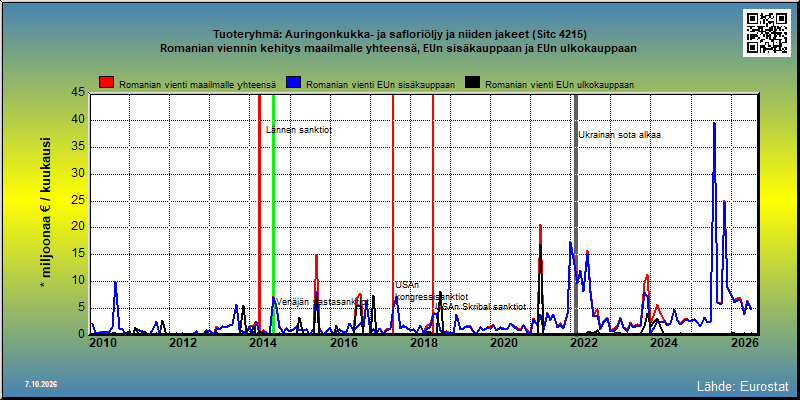Click the 'Lännen sanktiot' annotation
The height and width of the screenshot is (400, 800).
click(299, 130)
